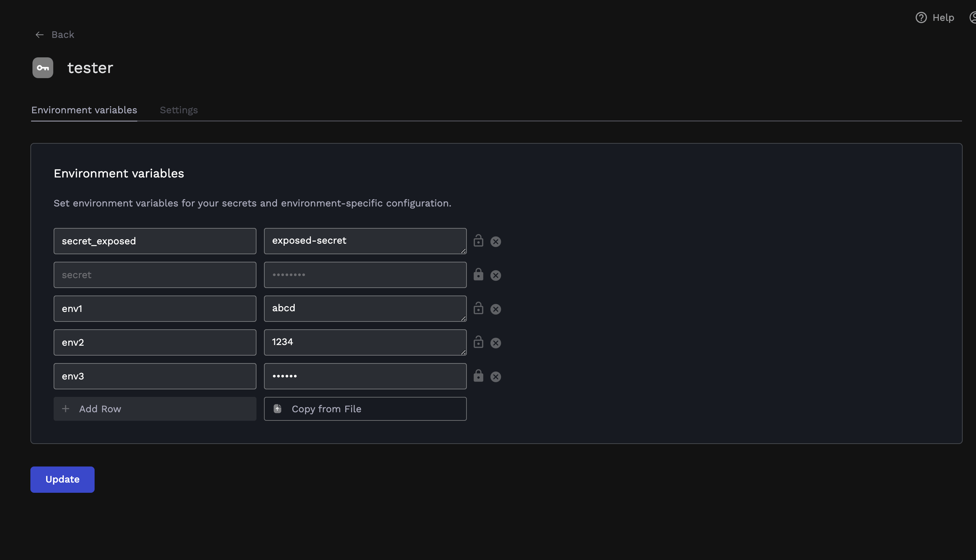Click the Update button
Image resolution: width=976 pixels, height=560 pixels.
(62, 479)
